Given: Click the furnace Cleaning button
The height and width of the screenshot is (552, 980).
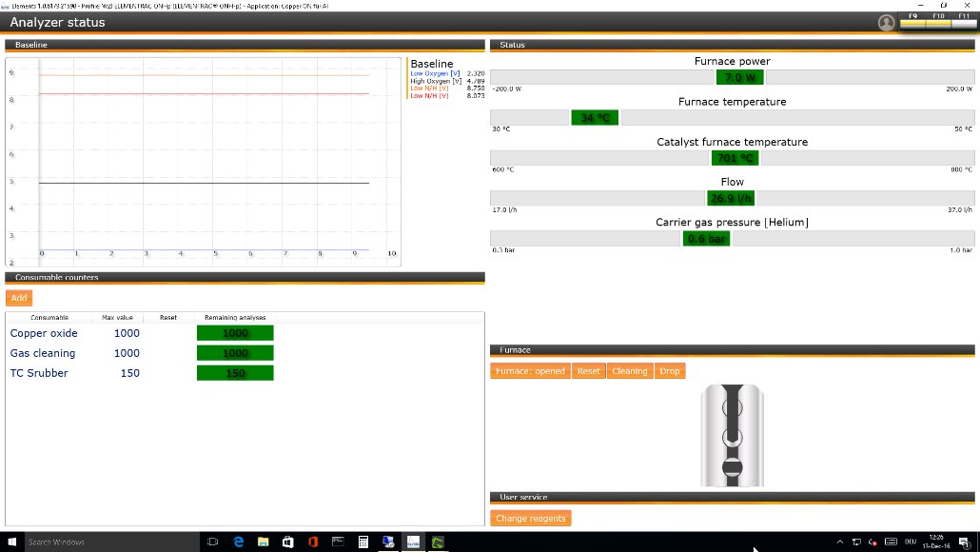Looking at the screenshot, I should 629,371.
